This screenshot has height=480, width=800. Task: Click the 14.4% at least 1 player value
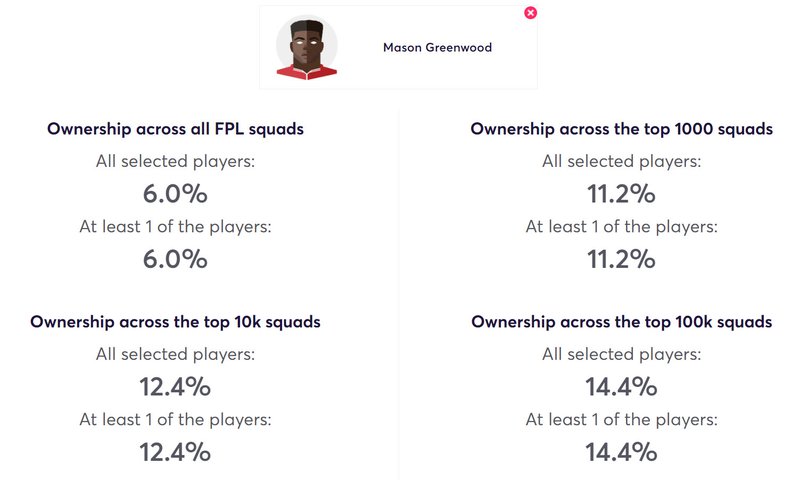click(621, 452)
